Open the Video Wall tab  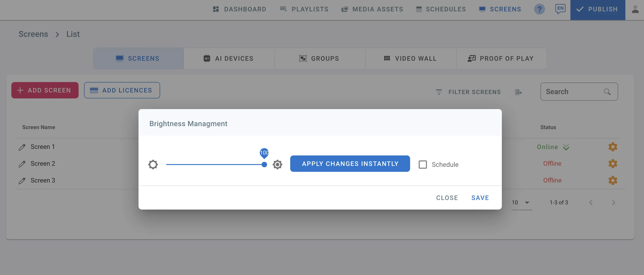tap(410, 58)
